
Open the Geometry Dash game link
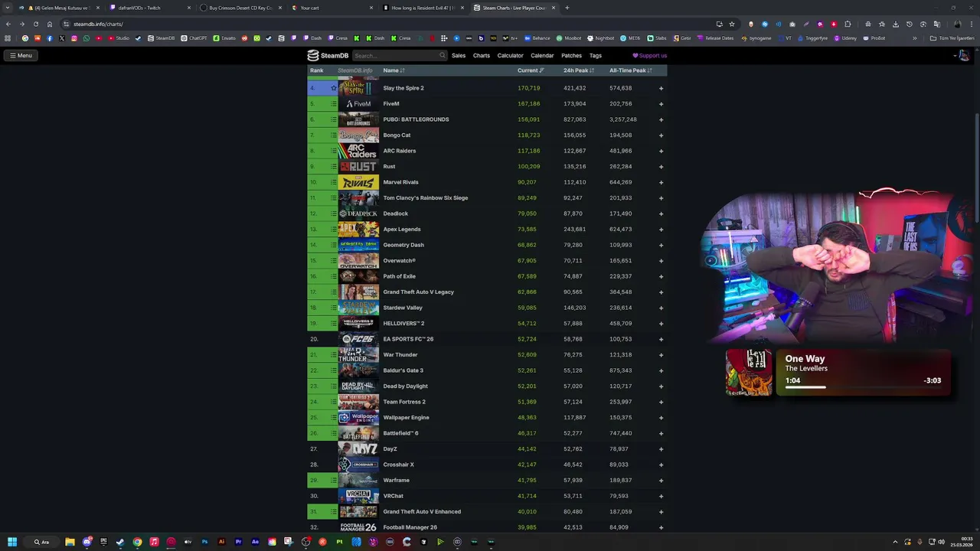point(403,245)
